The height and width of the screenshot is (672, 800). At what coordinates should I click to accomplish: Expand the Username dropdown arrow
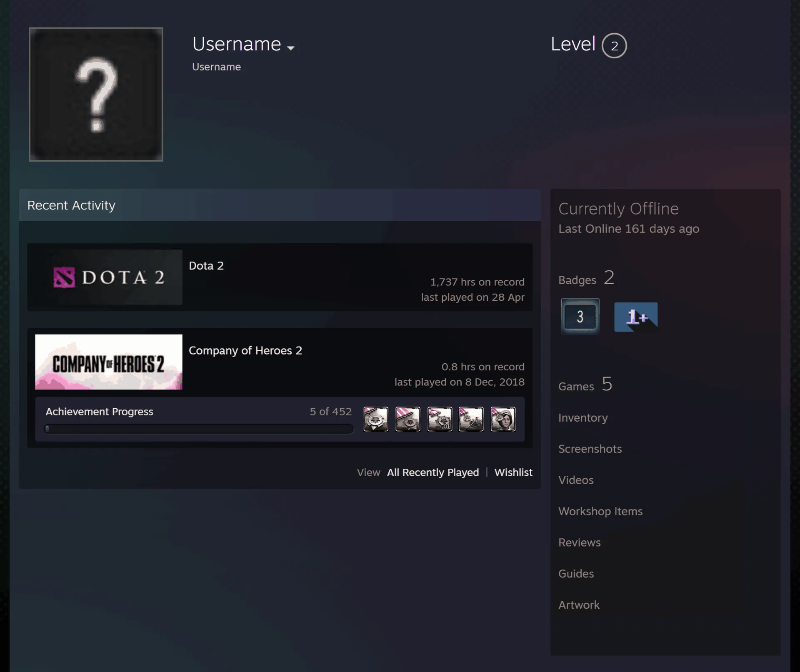click(x=291, y=48)
